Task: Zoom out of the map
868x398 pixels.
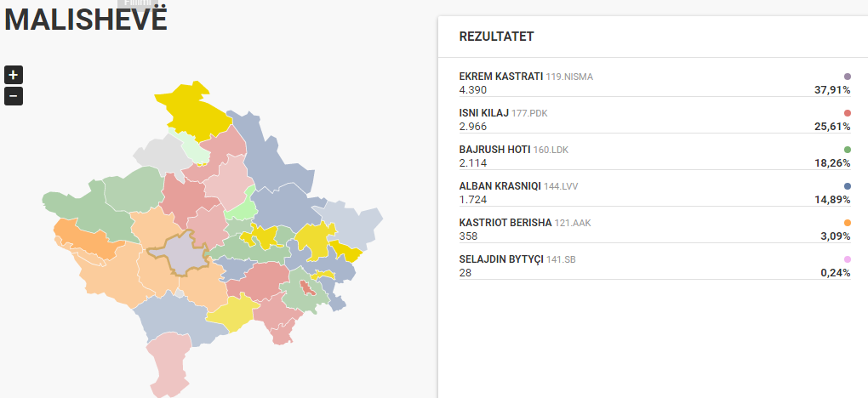Action: coord(14,96)
